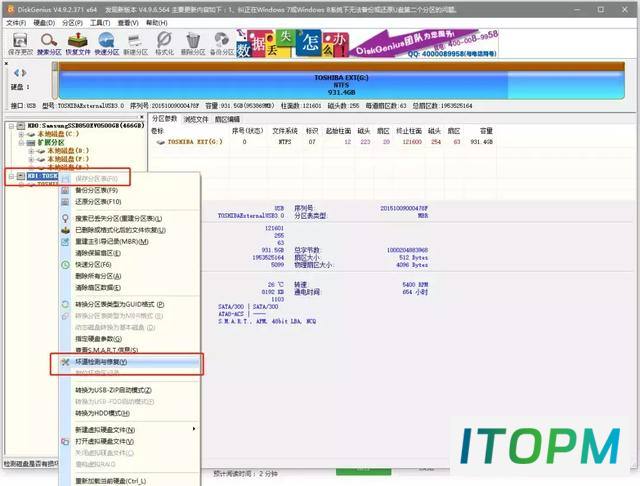The height and width of the screenshot is (486, 640).
Task: Click the 格式化 format toolbar icon
Action: click(x=164, y=40)
